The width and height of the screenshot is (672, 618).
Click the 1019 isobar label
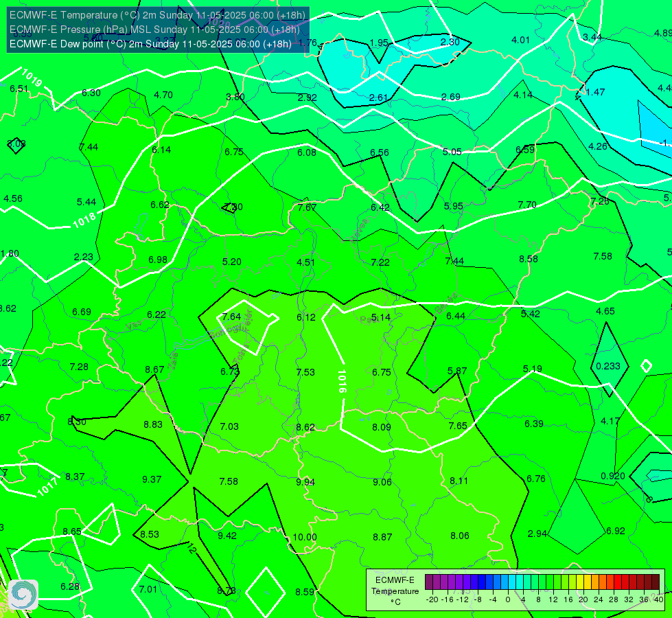32,77
